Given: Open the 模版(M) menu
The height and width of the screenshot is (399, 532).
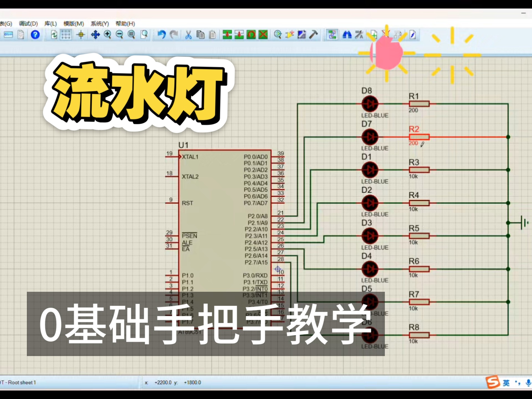Looking at the screenshot, I should [x=73, y=24].
